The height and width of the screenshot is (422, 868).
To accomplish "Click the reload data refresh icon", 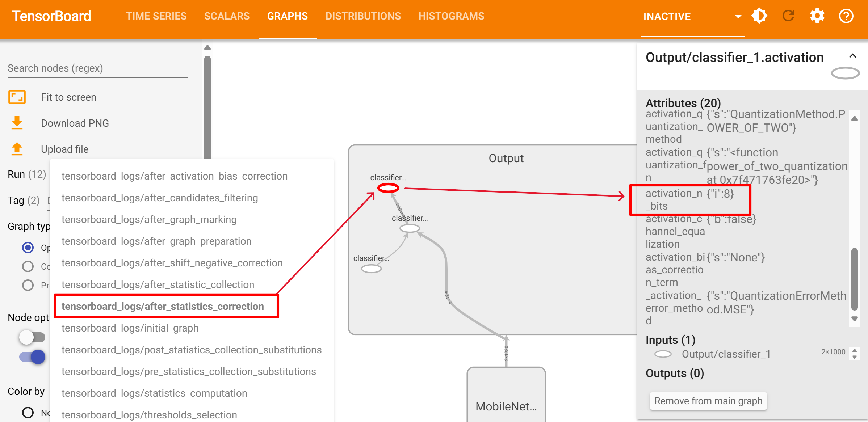I will coord(788,16).
